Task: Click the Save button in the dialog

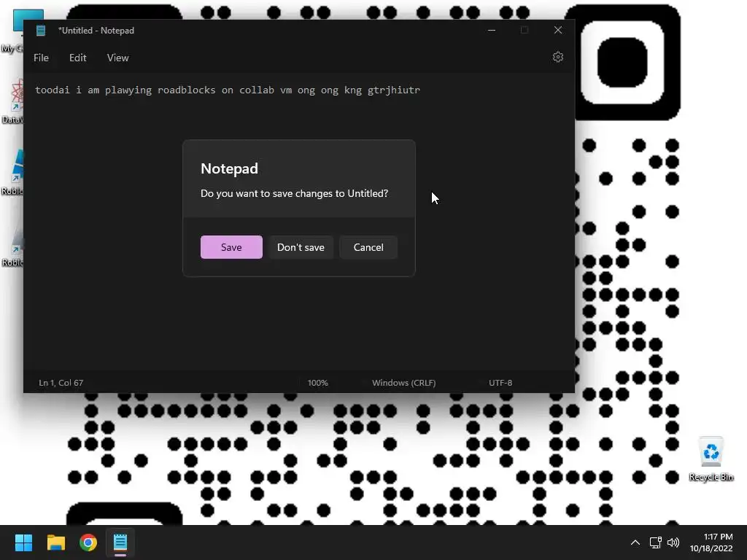Action: tap(231, 247)
